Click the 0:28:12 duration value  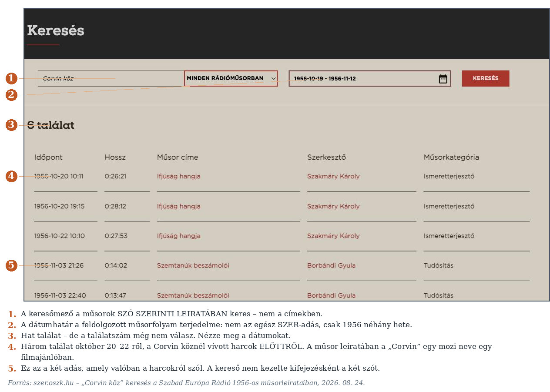[x=115, y=206]
